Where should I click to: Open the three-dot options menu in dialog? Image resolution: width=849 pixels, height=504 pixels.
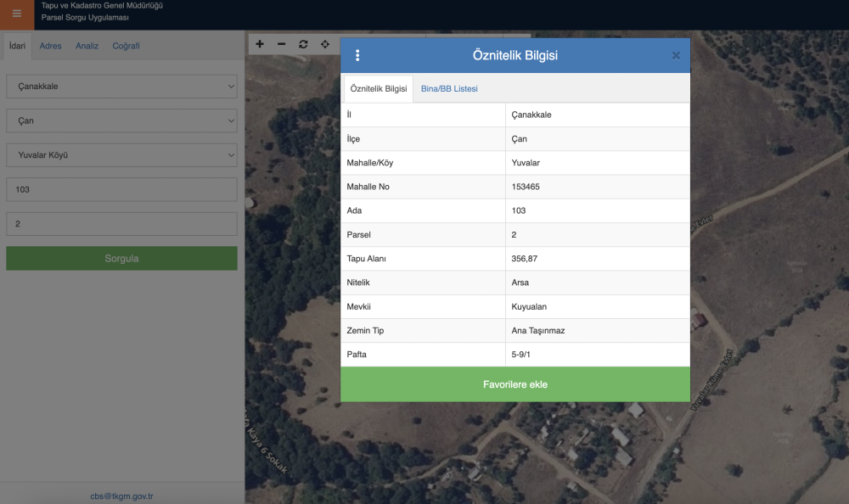coord(357,55)
